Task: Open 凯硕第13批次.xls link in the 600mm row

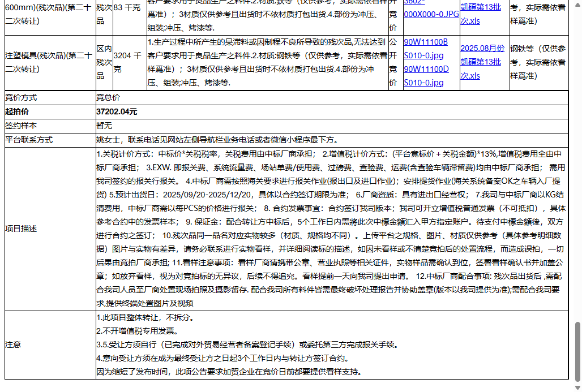Action: [481, 14]
